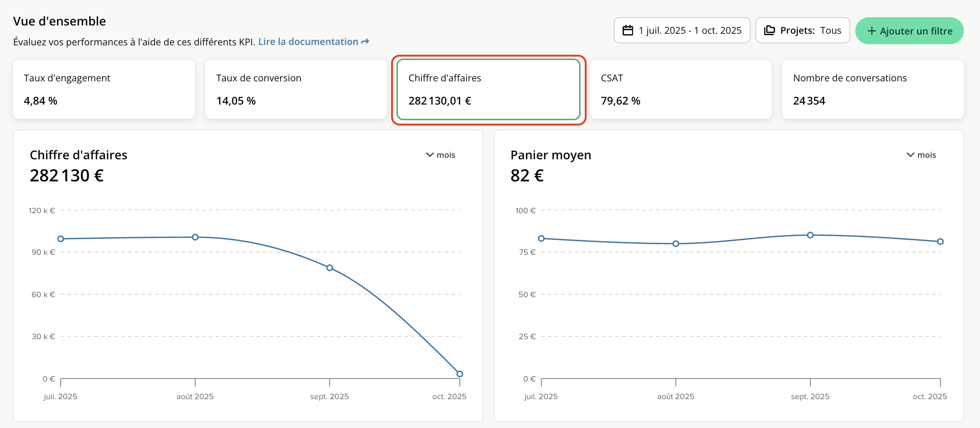Click the calendar icon in date filter

tap(628, 30)
